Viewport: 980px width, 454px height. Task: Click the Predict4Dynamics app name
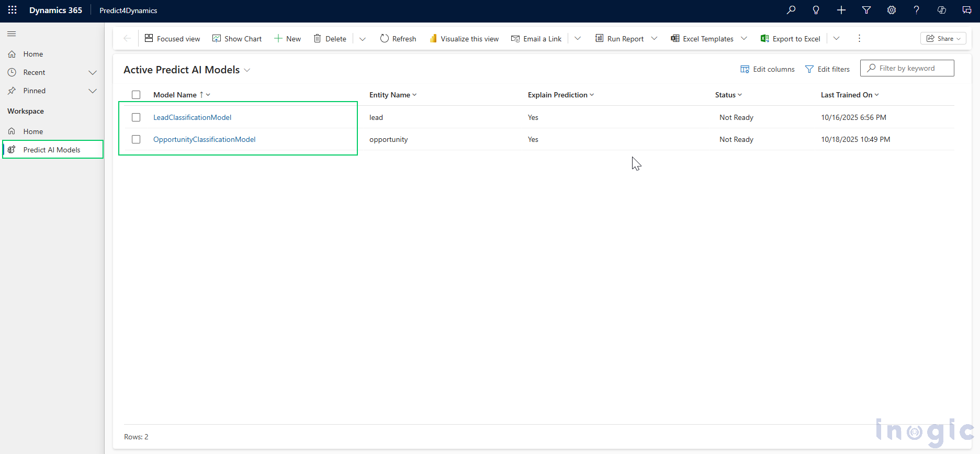pyautogui.click(x=128, y=10)
